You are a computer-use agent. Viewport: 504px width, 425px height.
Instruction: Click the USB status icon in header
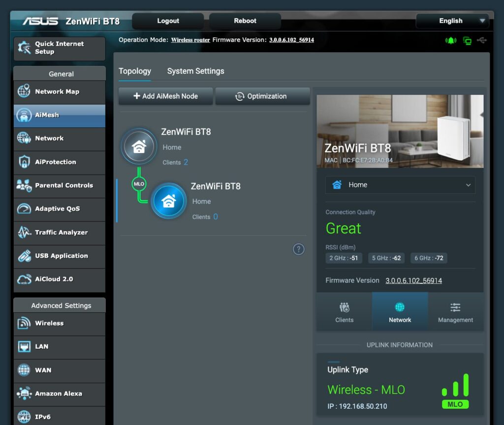coord(481,40)
